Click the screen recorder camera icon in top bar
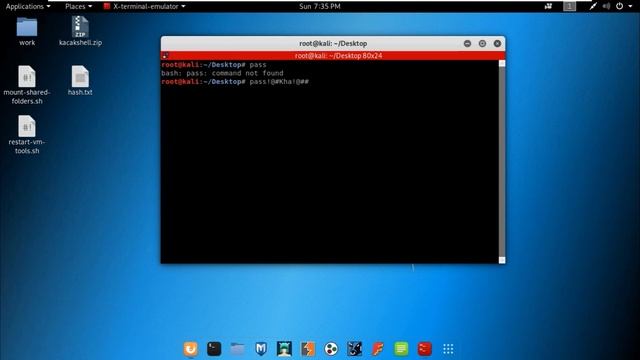Image resolution: width=640 pixels, height=360 pixels. [x=548, y=6]
